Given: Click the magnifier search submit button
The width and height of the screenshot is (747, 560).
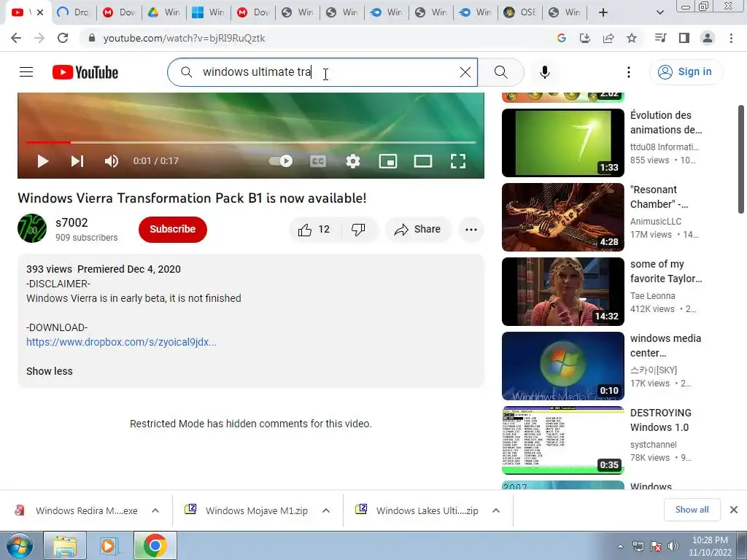Looking at the screenshot, I should click(x=500, y=72).
